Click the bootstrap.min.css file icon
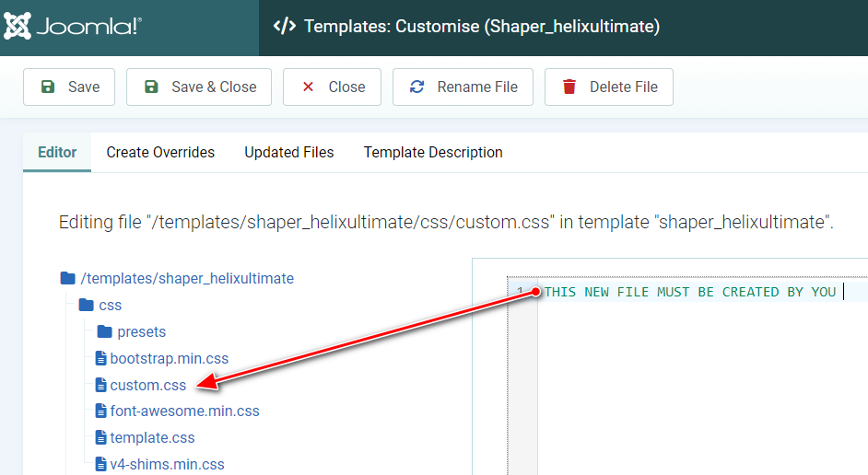The height and width of the screenshot is (475, 868). pos(100,358)
